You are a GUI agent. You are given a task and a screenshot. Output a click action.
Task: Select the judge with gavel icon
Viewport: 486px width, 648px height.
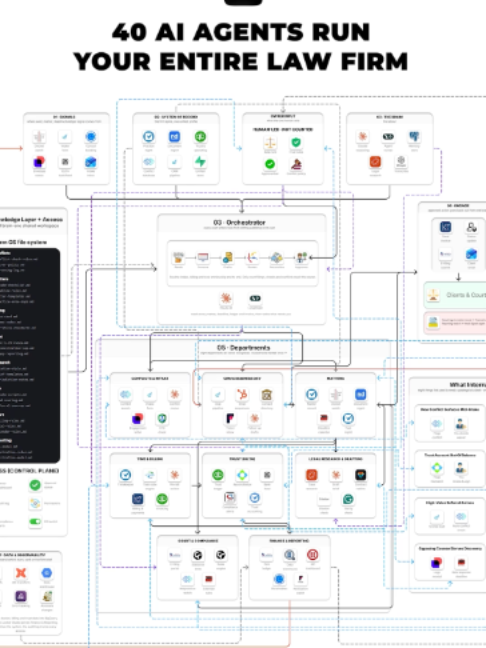click(x=296, y=164)
